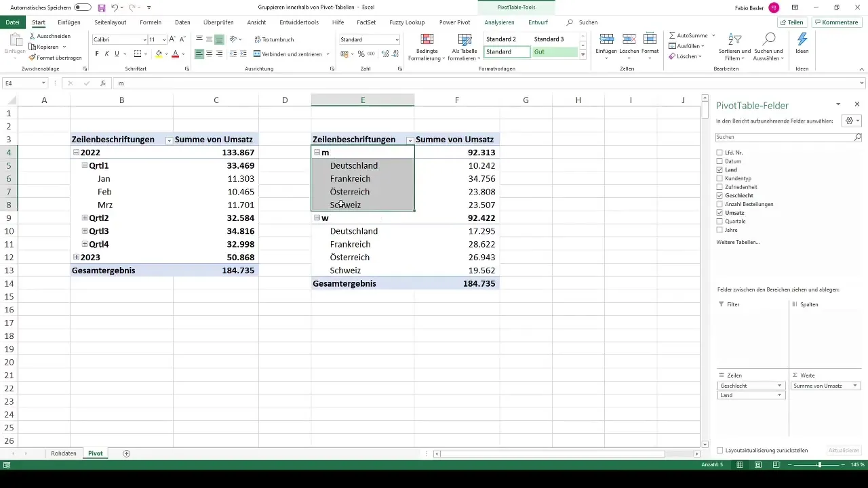This screenshot has height=488, width=868.
Task: Open Als Tabelle formatieren
Action: coord(465,47)
